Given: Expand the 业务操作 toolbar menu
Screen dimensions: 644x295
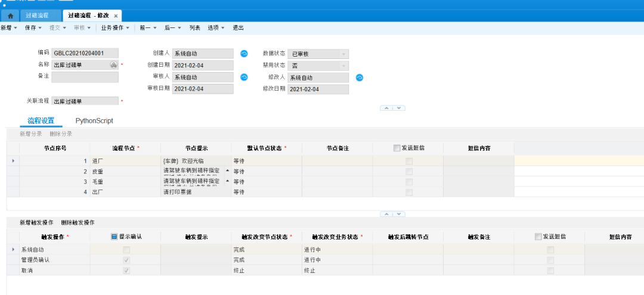Looking at the screenshot, I should 116,27.
